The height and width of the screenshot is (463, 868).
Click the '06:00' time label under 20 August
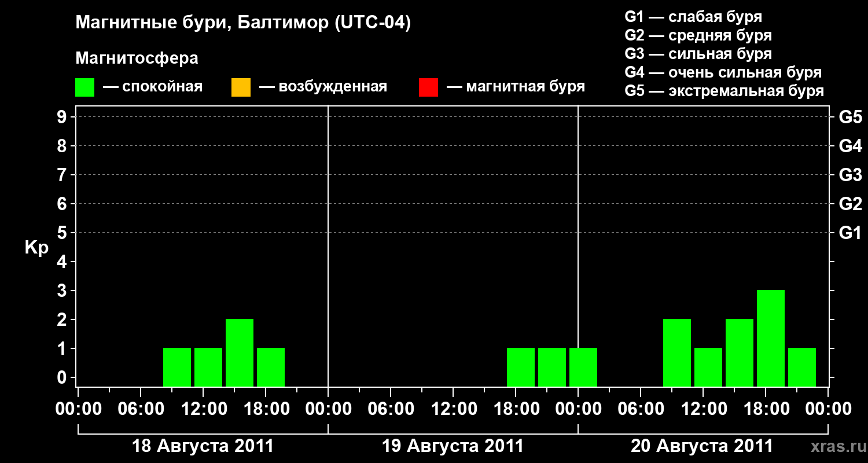point(640,409)
